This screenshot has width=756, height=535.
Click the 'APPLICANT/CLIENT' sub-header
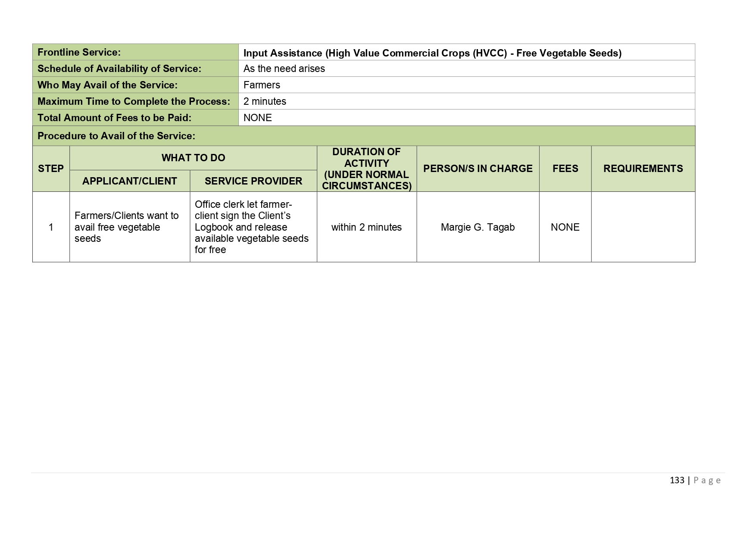[130, 181]
